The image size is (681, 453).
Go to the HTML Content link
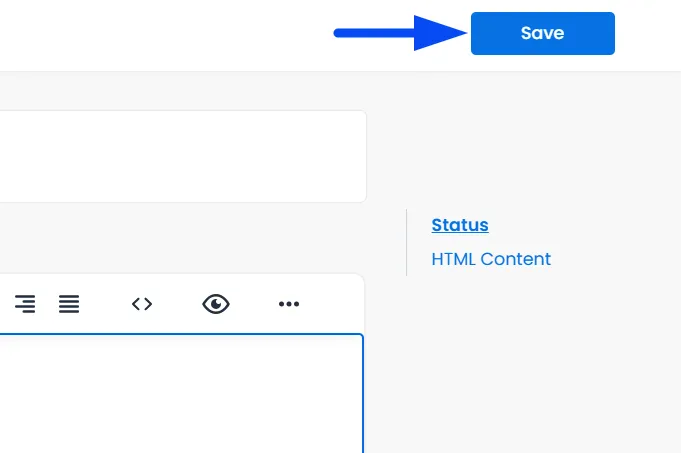tap(491, 259)
